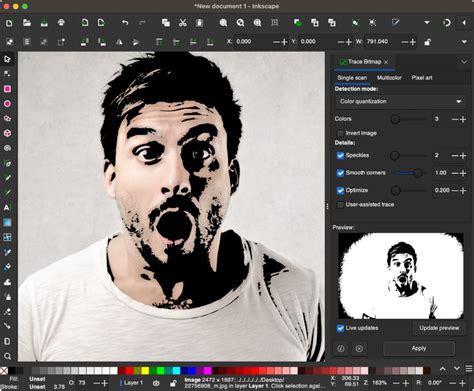This screenshot has height=391, width=474.
Task: Select the 3D box tool
Action: 7,133
